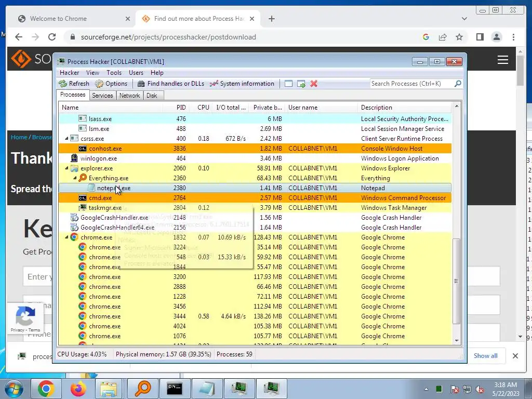
Task: Collapse the parent chrome.exe tree node
Action: click(x=66, y=237)
